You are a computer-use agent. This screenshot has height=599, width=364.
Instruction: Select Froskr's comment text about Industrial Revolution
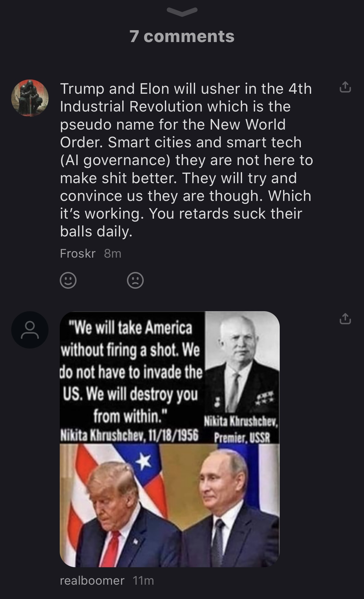(x=186, y=160)
